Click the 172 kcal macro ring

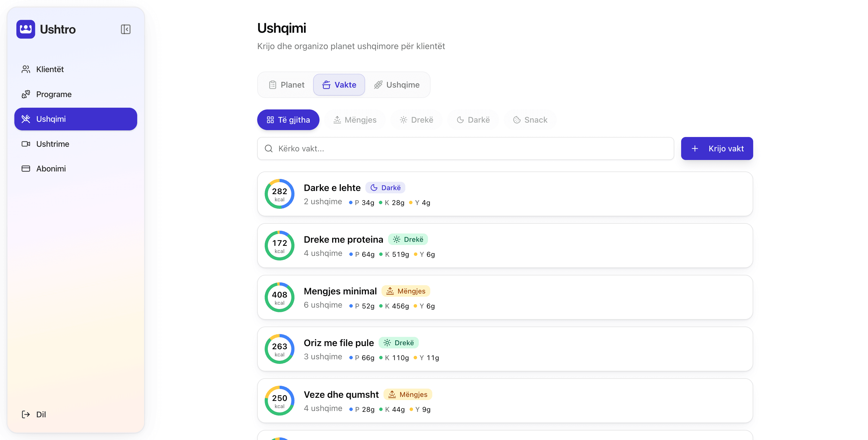pyautogui.click(x=279, y=246)
